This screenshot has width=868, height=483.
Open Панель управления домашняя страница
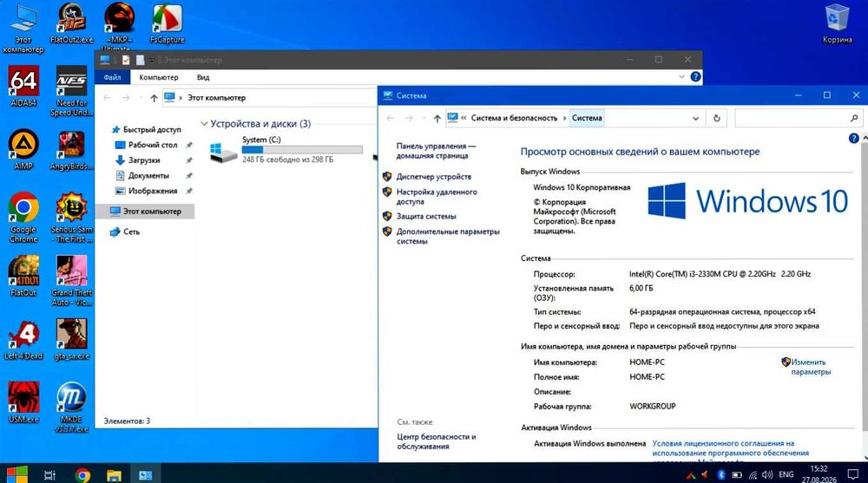click(436, 151)
